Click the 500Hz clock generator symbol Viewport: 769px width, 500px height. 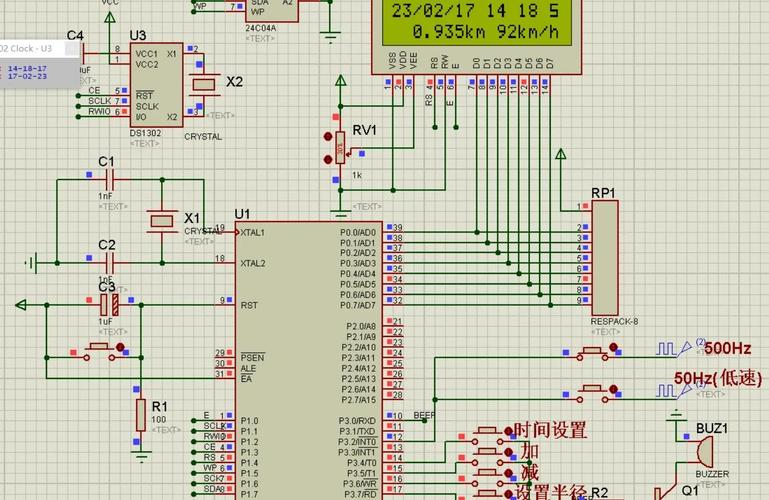coord(671,349)
